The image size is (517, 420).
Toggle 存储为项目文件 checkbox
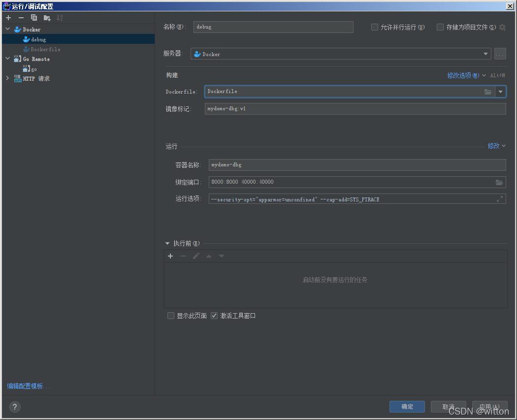point(440,27)
